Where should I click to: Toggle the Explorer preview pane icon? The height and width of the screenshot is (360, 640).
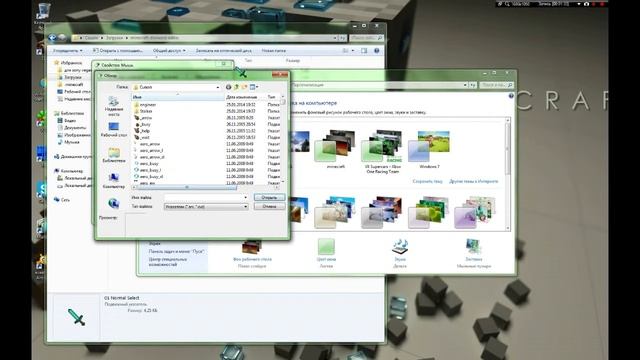point(364,51)
